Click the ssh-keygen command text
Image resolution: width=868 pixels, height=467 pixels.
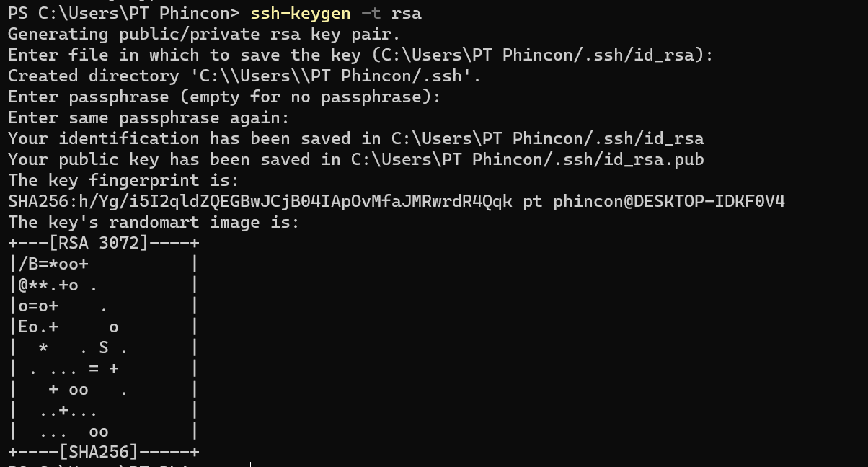[x=300, y=13]
